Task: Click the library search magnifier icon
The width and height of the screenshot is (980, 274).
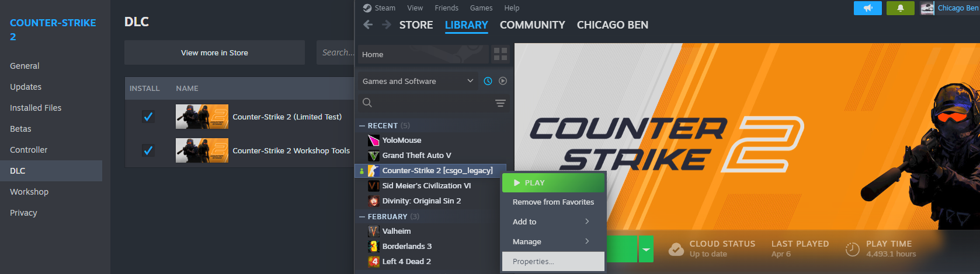Action: coord(367,103)
